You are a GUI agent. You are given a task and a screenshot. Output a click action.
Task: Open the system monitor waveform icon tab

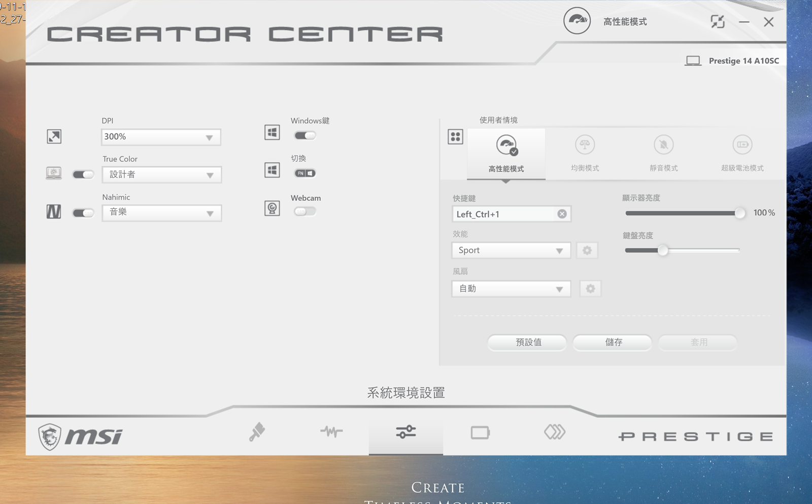[331, 432]
